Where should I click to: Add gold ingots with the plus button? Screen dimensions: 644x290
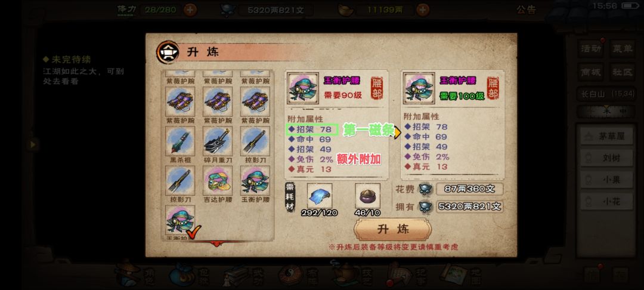tap(423, 10)
